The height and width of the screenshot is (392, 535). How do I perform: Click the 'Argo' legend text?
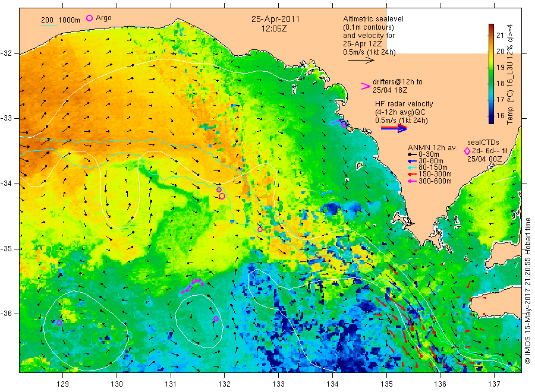point(103,18)
